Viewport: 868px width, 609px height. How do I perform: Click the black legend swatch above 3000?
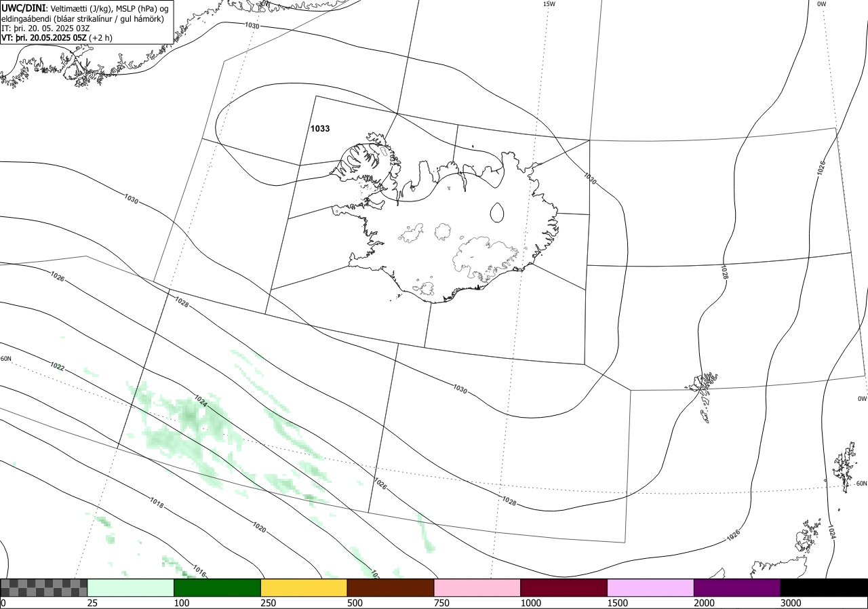(824, 587)
